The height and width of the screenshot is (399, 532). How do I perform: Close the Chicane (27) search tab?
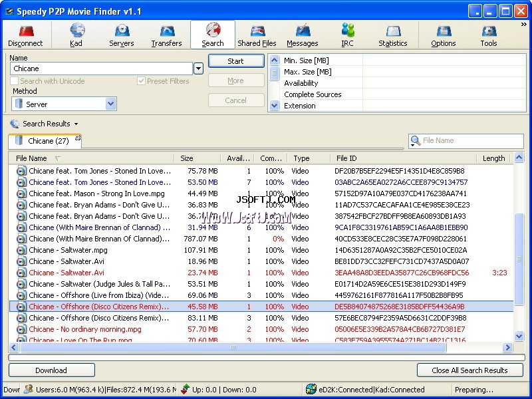point(78,138)
